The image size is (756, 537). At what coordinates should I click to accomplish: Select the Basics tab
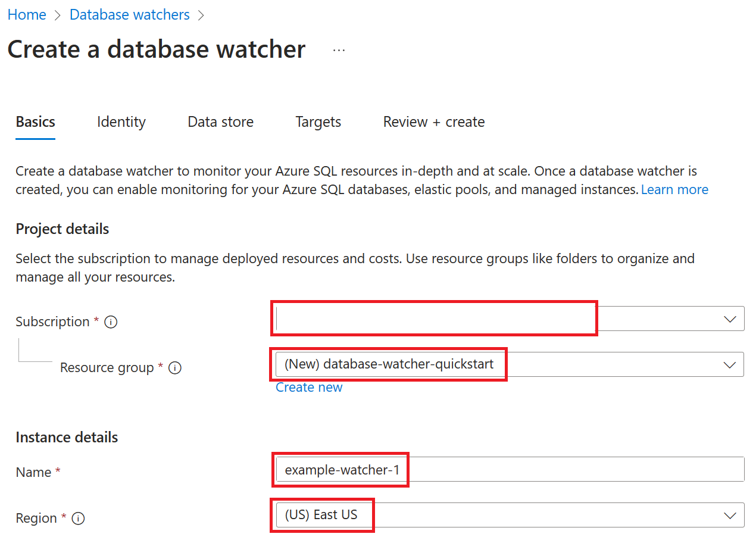coord(35,122)
